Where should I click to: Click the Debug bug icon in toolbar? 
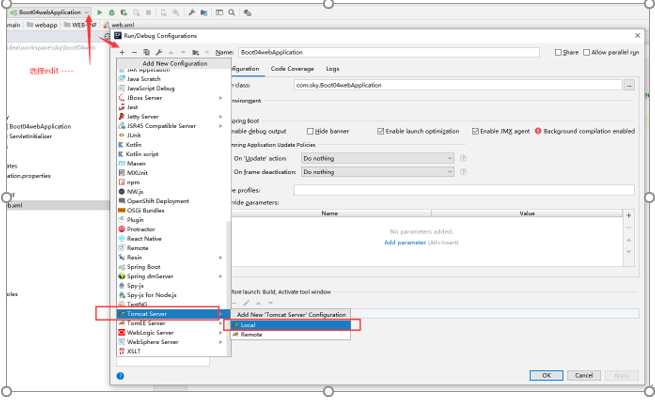112,13
